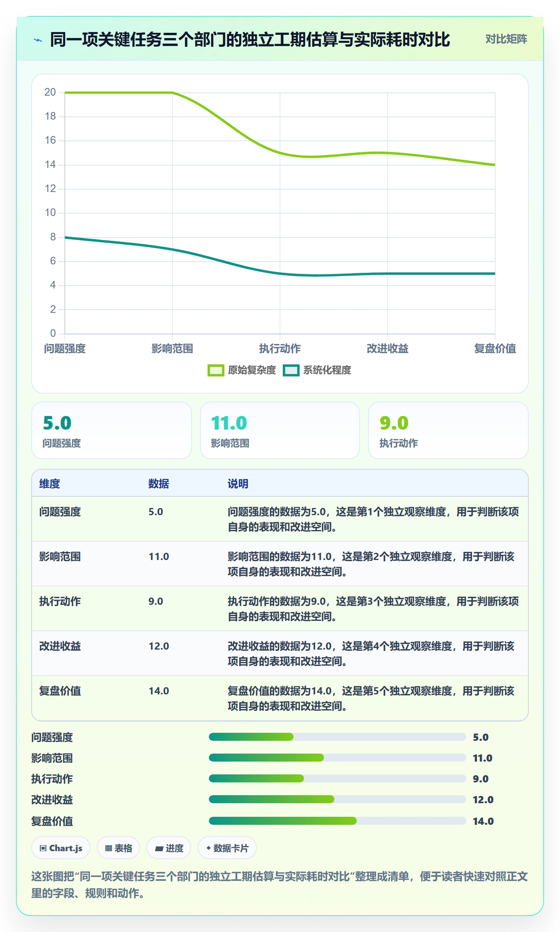Select the 问题强度 table row name
The height and width of the screenshot is (932, 560).
click(x=60, y=512)
